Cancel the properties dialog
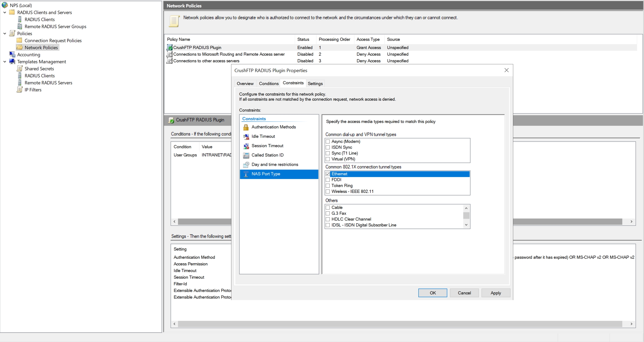The height and width of the screenshot is (342, 644). pyautogui.click(x=464, y=293)
